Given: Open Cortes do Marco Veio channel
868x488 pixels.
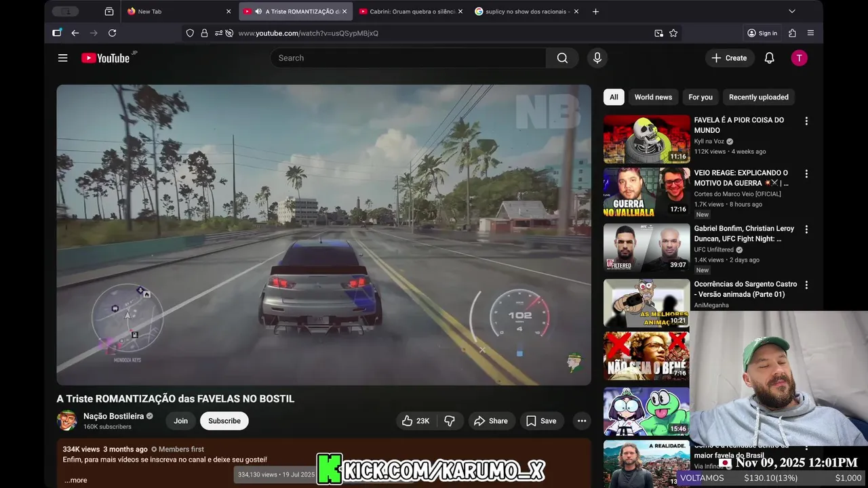Looking at the screenshot, I should (737, 194).
